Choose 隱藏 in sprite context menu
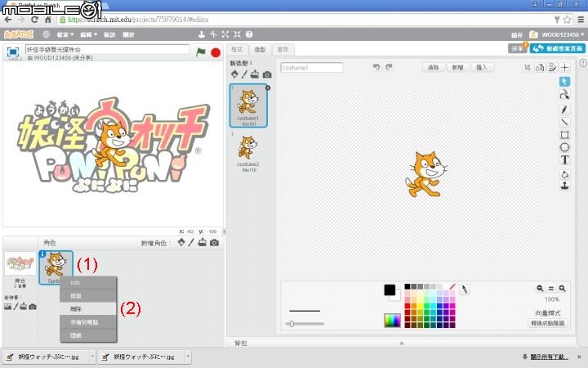The width and height of the screenshot is (588, 368). tap(88, 335)
